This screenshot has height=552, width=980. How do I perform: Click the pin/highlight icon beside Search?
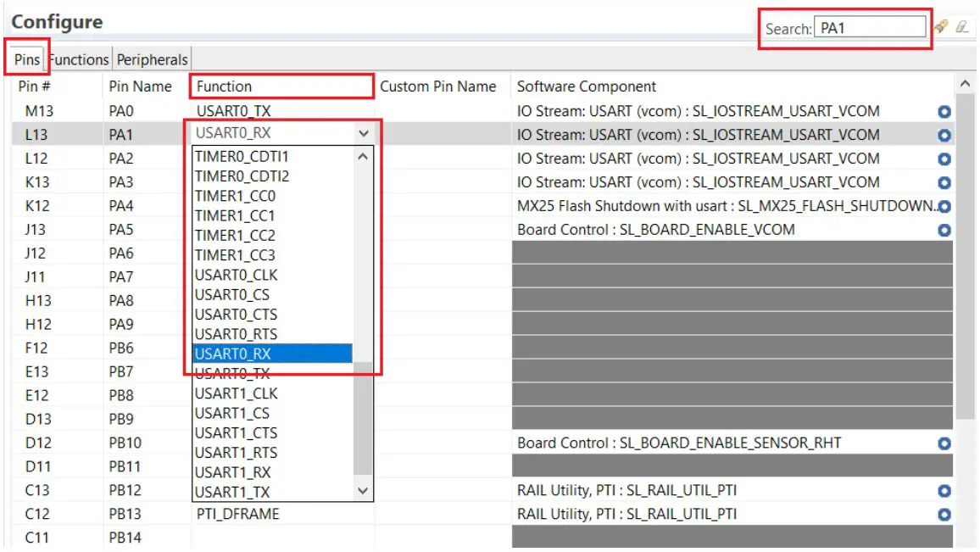941,26
